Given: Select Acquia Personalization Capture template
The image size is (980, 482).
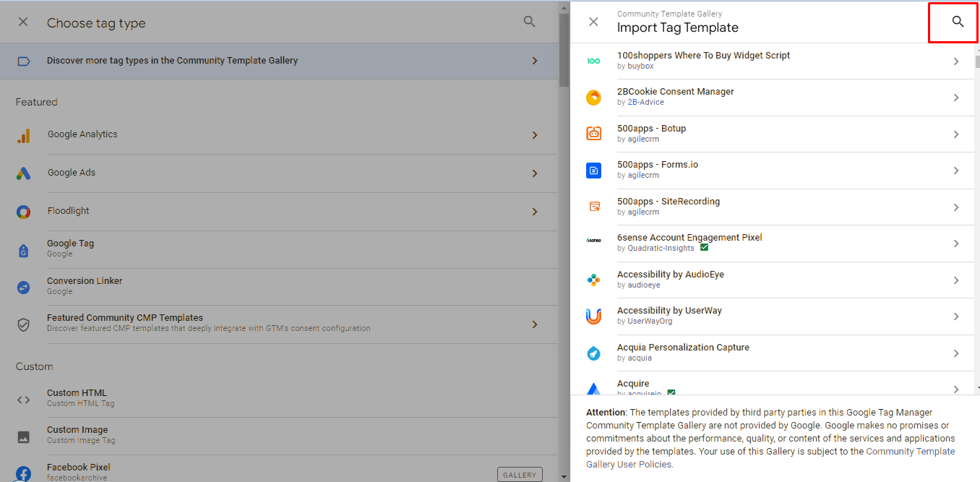Looking at the screenshot, I should [772, 353].
